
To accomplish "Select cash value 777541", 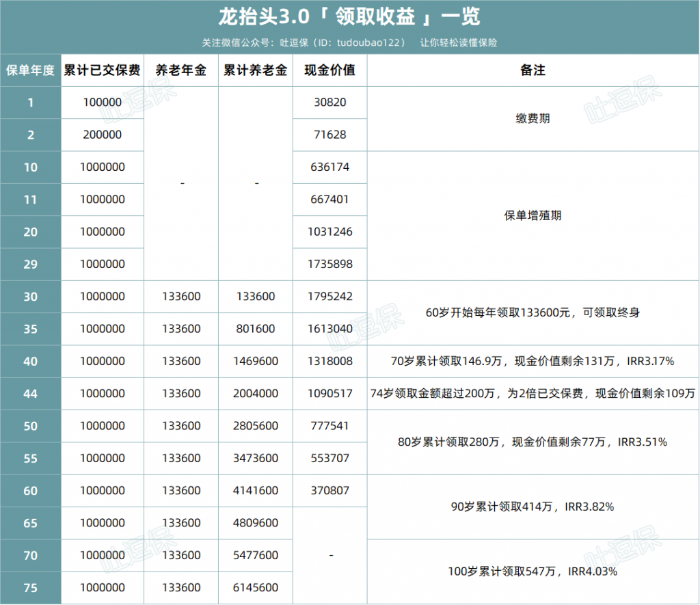I will (330, 426).
